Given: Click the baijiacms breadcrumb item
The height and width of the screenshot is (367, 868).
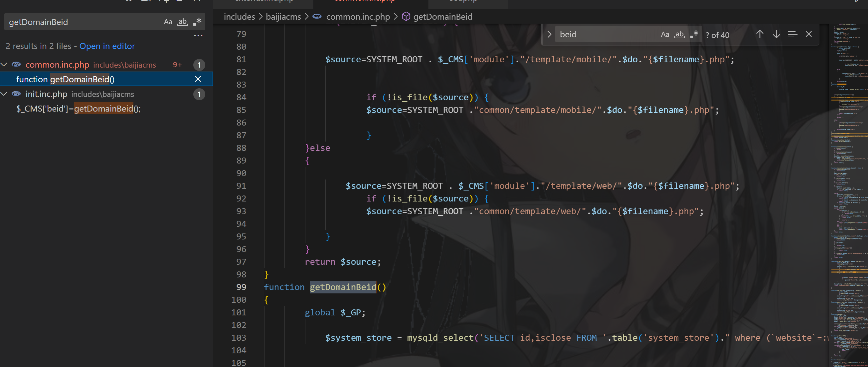Looking at the screenshot, I should (283, 17).
